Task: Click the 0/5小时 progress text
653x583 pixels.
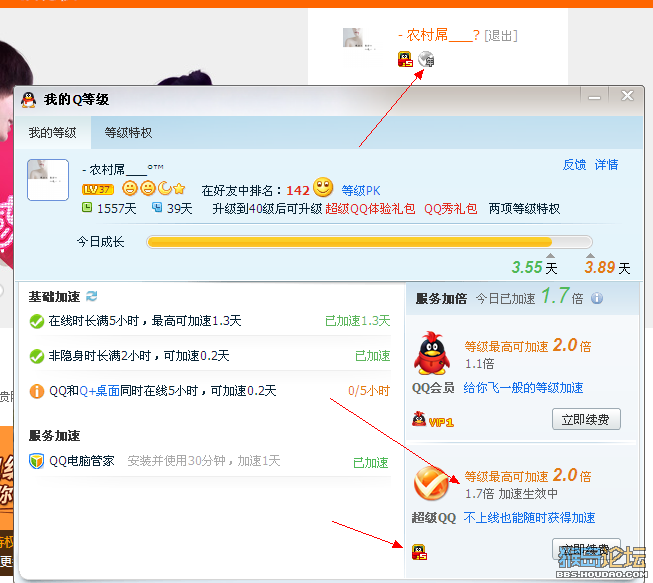Action: [369, 391]
